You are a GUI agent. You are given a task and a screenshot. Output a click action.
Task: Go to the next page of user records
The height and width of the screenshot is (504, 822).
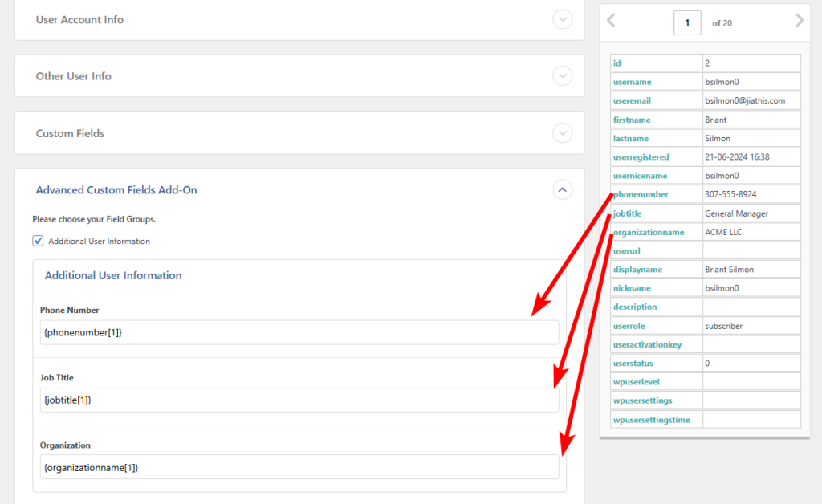(800, 22)
